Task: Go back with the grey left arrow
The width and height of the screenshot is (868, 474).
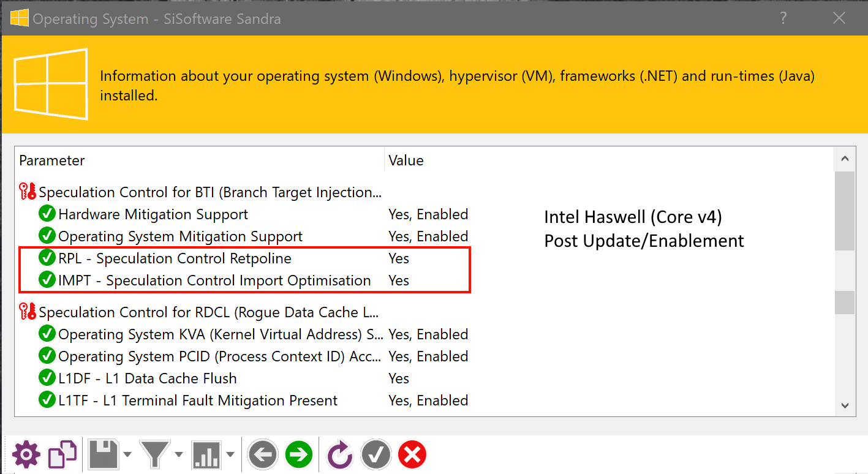Action: coord(263,455)
